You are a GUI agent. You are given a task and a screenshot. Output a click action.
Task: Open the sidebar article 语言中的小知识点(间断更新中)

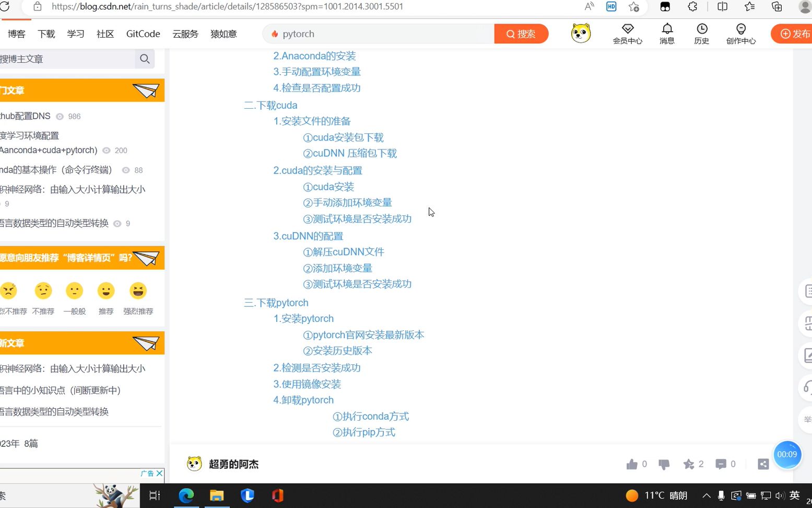[x=61, y=390]
